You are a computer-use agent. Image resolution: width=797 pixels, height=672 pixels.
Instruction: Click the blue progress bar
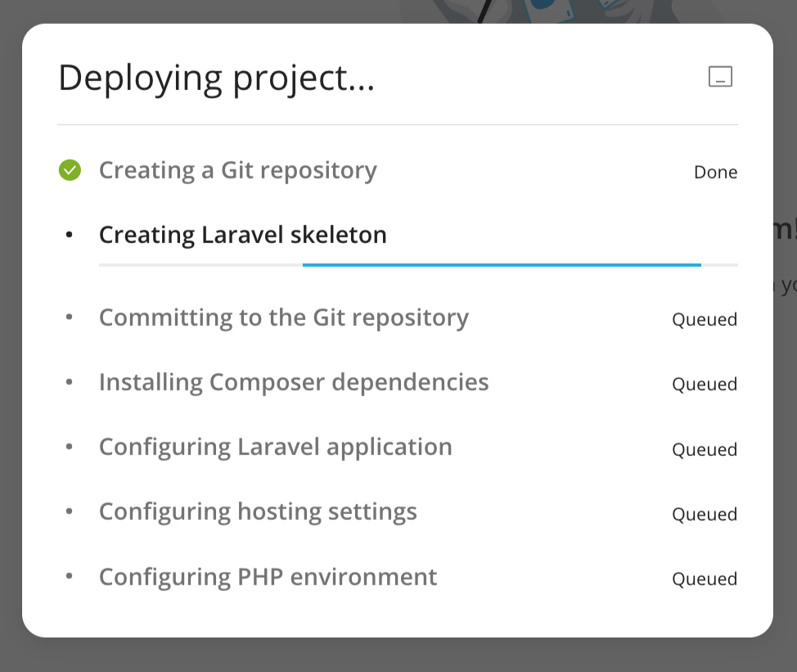point(502,264)
